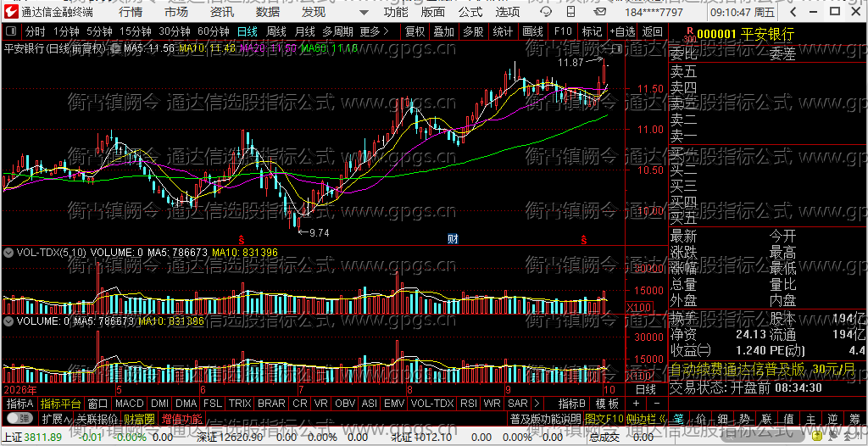The width and height of the screenshot is (868, 446).
Task: Select the BRAR indicator tab
Action: click(x=272, y=403)
